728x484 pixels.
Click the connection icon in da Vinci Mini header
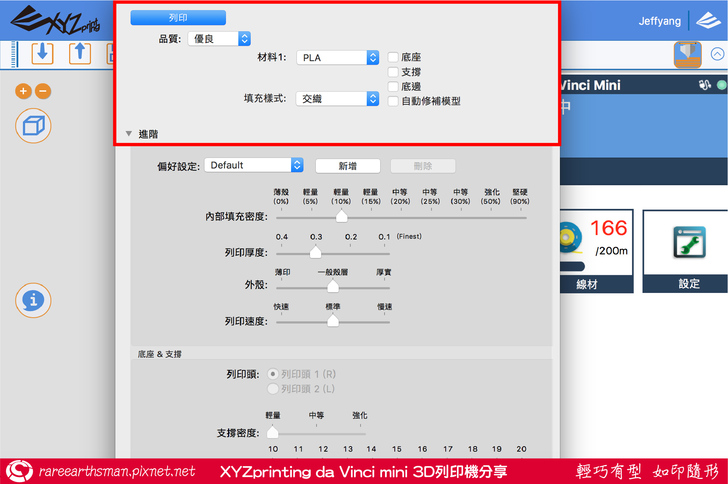click(x=705, y=85)
